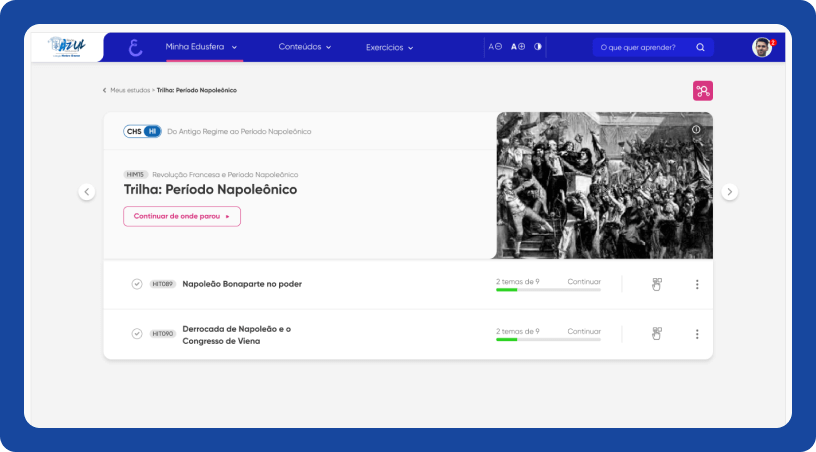The height and width of the screenshot is (452, 816).
Task: Open activities icon for Derrocada de Napoleão
Action: point(657,333)
